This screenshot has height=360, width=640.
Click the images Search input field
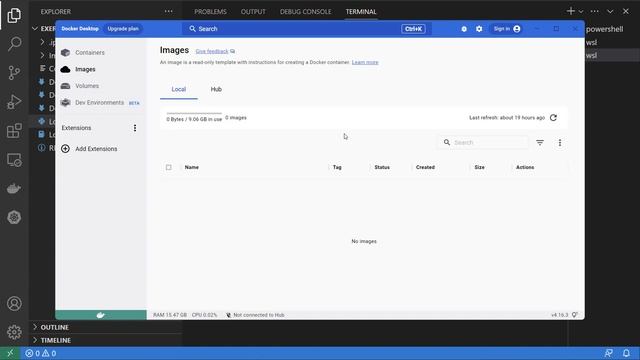(484, 142)
